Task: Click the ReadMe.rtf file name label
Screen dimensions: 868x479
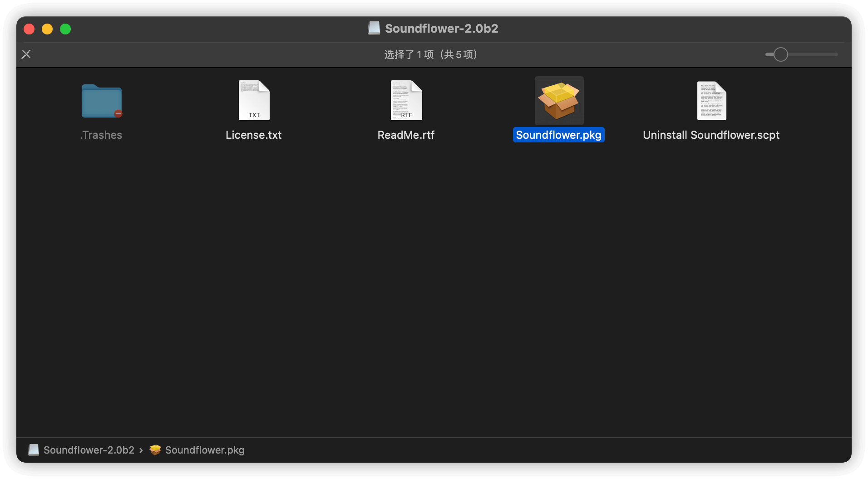Action: pyautogui.click(x=406, y=135)
